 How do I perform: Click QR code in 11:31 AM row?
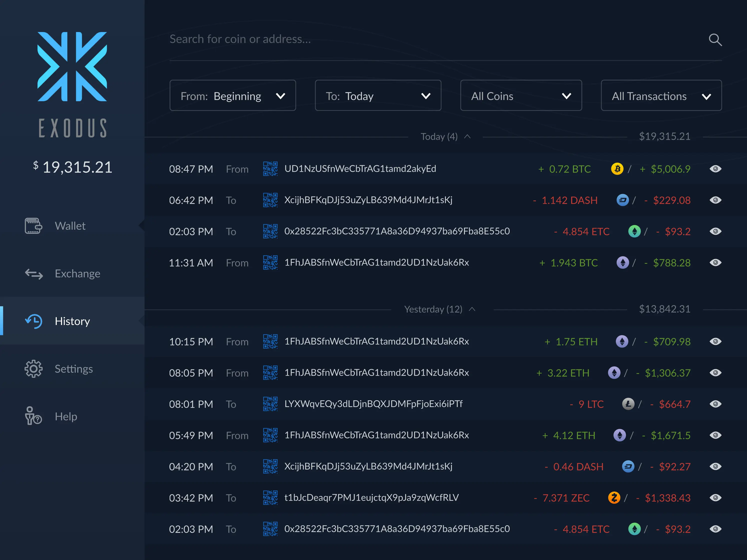pos(270,262)
